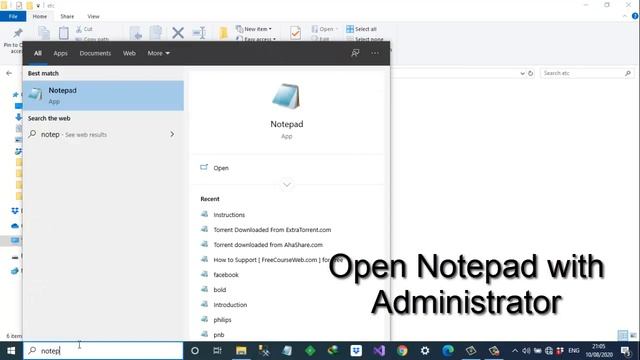Screen dimensions: 640x360
Task: Open Settings gear icon on the taskbar
Action: pyautogui.click(x=425, y=351)
